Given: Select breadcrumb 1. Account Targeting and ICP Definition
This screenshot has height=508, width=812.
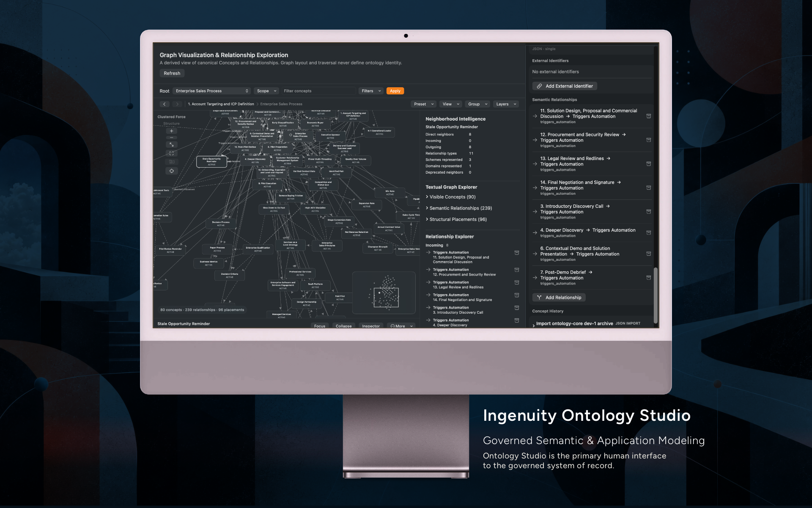Looking at the screenshot, I should click(x=221, y=104).
